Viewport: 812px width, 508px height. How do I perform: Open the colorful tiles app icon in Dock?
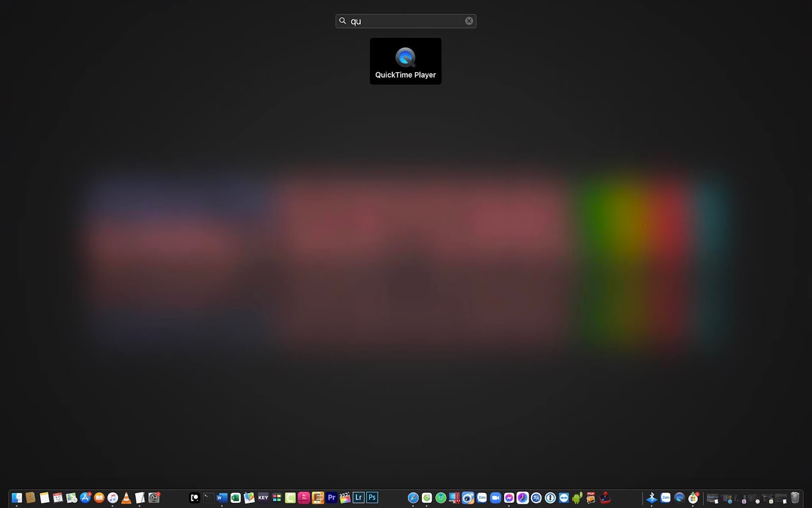tap(277, 498)
